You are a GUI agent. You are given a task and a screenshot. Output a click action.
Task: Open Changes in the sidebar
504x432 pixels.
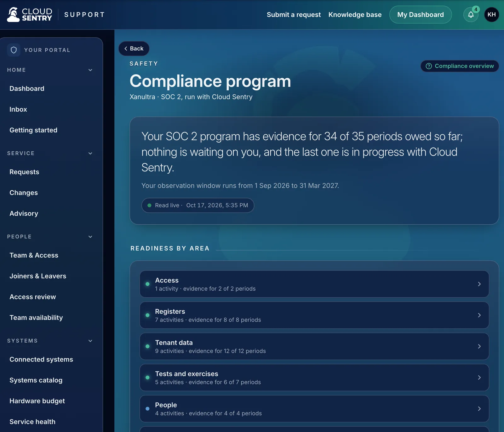[24, 193]
